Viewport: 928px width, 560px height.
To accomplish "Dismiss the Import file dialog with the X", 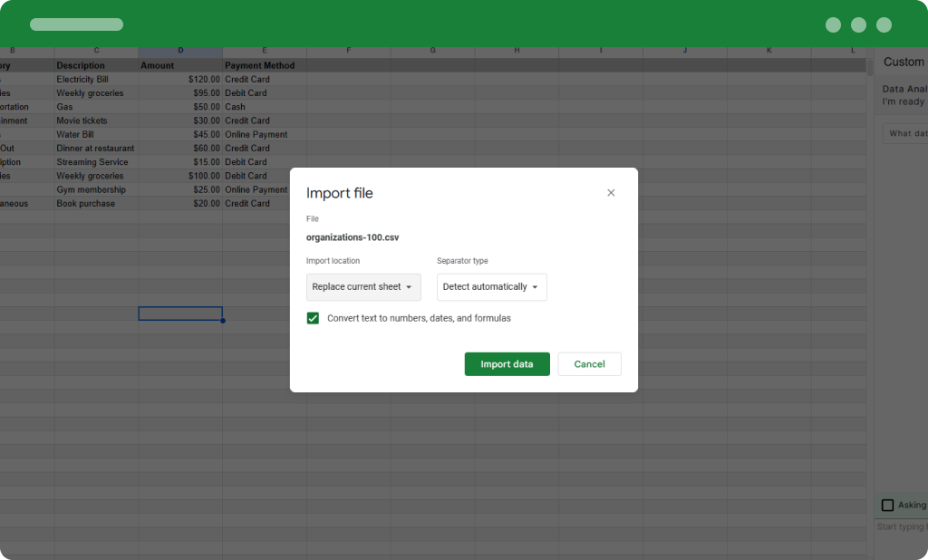I will tap(611, 192).
